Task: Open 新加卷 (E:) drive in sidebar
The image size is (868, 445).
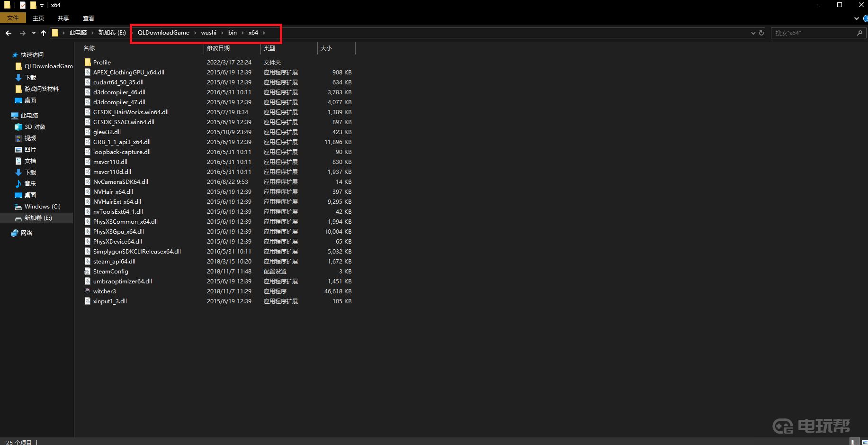Action: 38,218
